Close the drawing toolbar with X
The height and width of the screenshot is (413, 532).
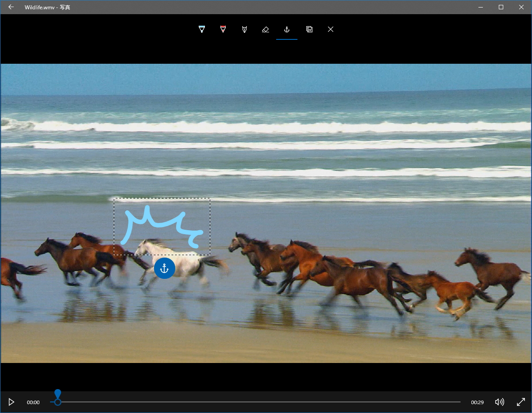[331, 29]
